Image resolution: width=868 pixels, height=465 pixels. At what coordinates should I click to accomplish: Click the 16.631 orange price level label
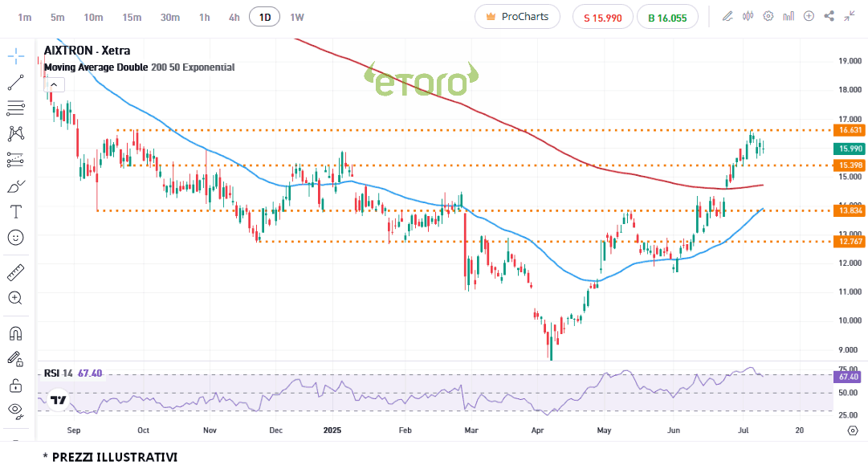(850, 130)
